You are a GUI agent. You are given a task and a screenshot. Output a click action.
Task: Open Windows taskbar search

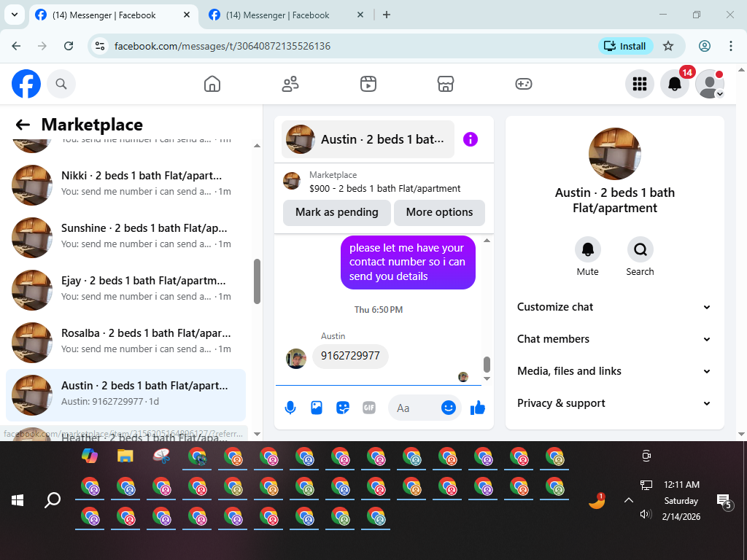(53, 500)
